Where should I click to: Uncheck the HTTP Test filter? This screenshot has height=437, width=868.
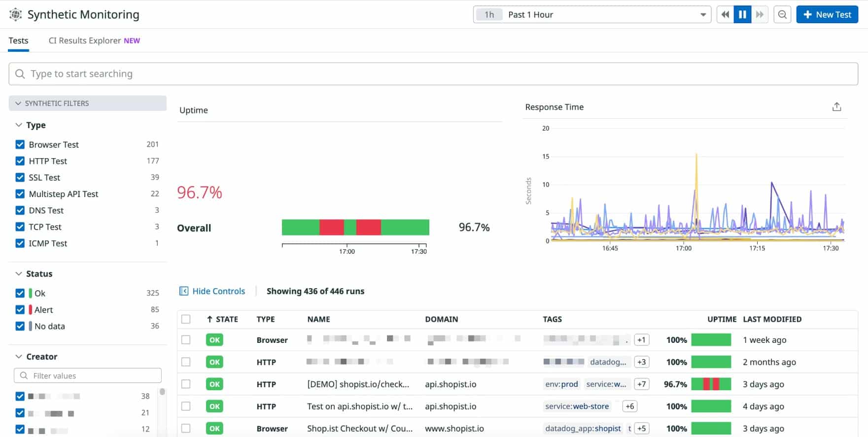point(20,161)
